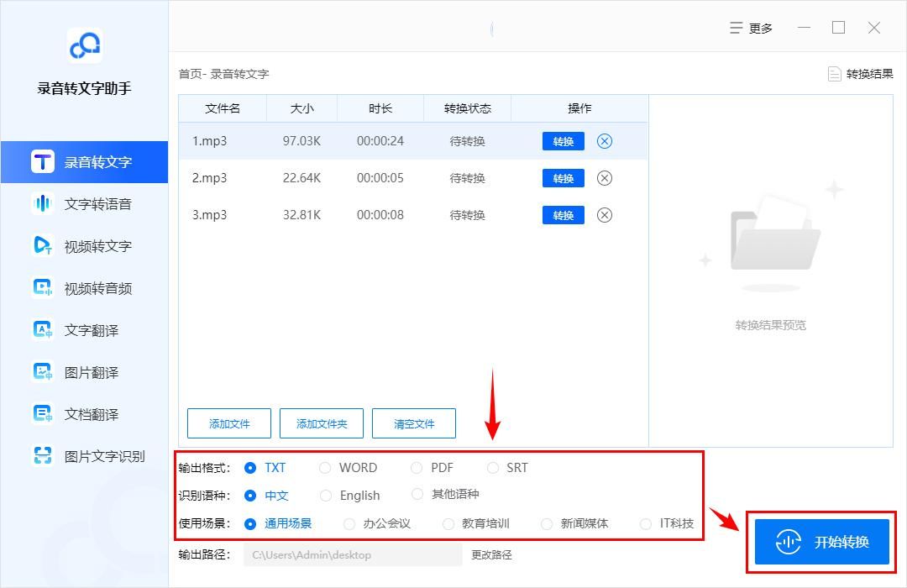Click the 文字转语音 sidebar icon
907x588 pixels.
click(43, 204)
